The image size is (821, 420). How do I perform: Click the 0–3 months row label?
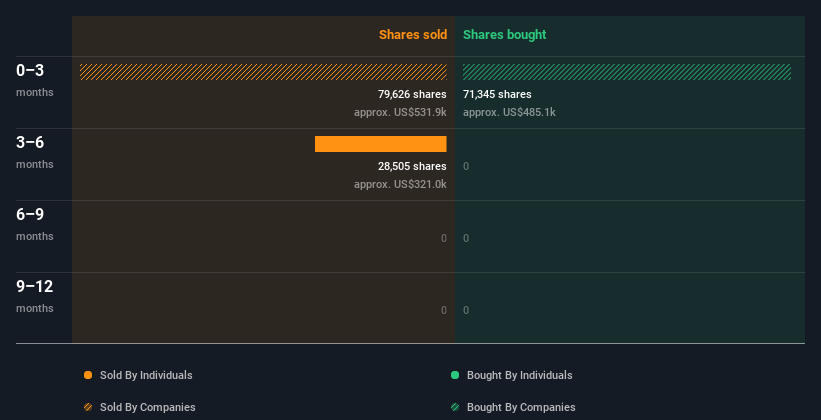click(35, 80)
